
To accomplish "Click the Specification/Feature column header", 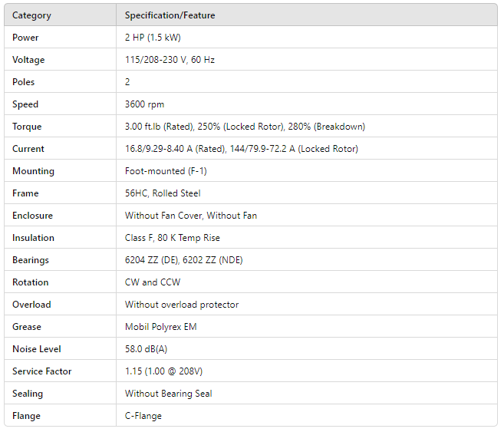I will tap(170, 15).
